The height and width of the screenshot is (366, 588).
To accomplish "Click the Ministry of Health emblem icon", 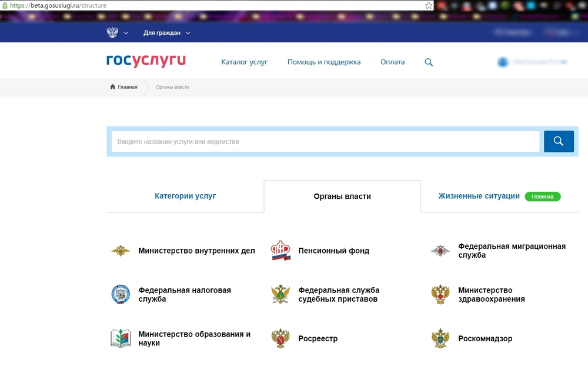I will pyautogui.click(x=440, y=294).
